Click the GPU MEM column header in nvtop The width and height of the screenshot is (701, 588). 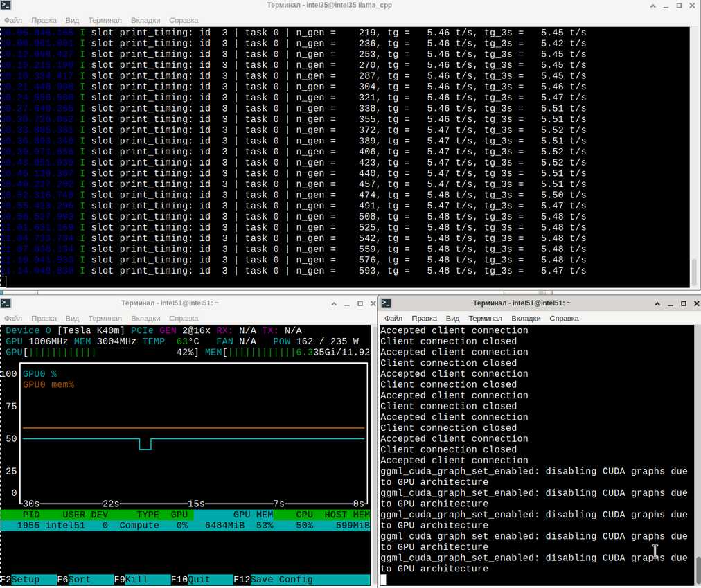253,515
